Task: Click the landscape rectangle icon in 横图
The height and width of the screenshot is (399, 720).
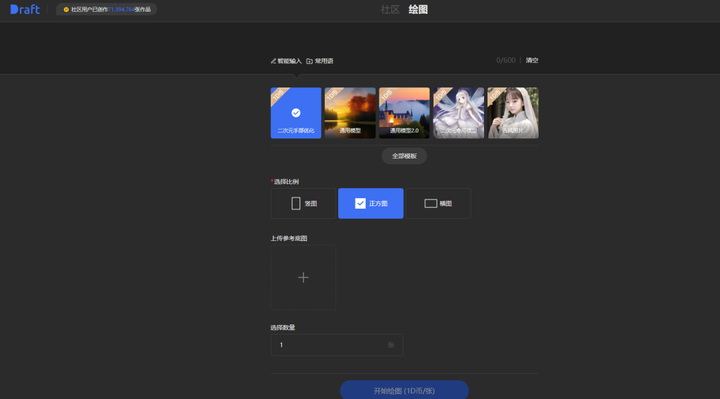Action: point(430,203)
